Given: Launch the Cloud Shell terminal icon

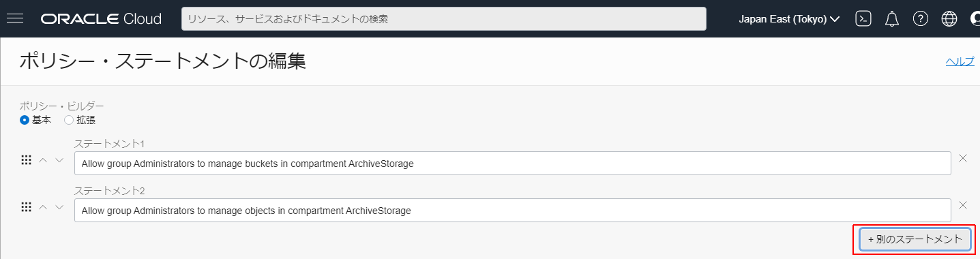Looking at the screenshot, I should tap(863, 18).
